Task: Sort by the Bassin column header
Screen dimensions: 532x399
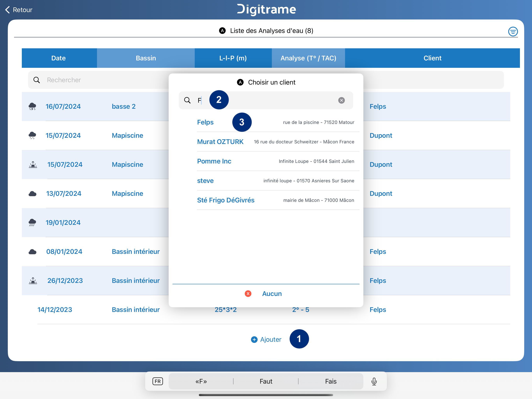Action: coord(146,58)
